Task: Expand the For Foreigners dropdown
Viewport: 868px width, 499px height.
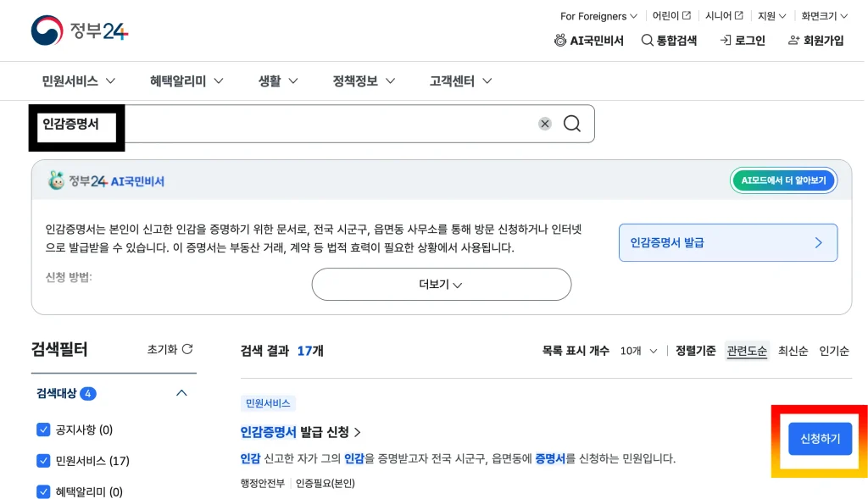Action: click(598, 16)
